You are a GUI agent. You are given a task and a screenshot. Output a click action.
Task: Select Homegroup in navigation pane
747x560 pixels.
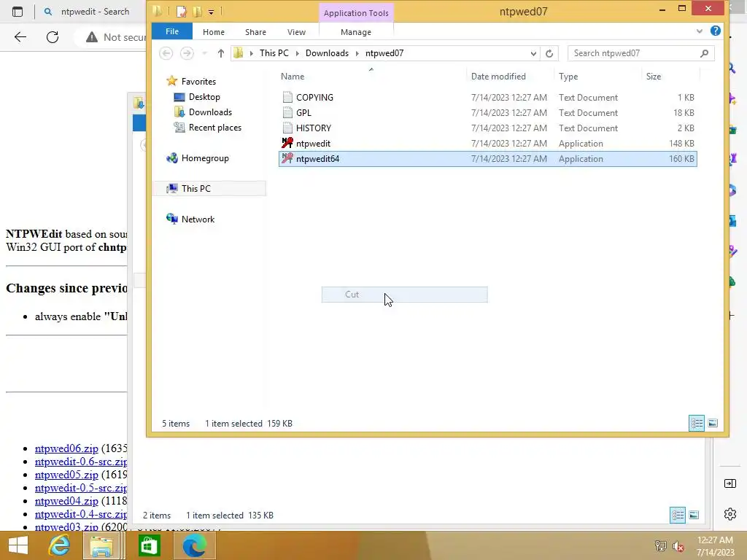(x=205, y=158)
